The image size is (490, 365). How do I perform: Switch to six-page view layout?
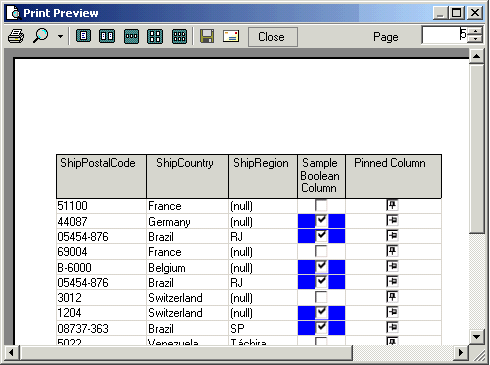coord(179,36)
